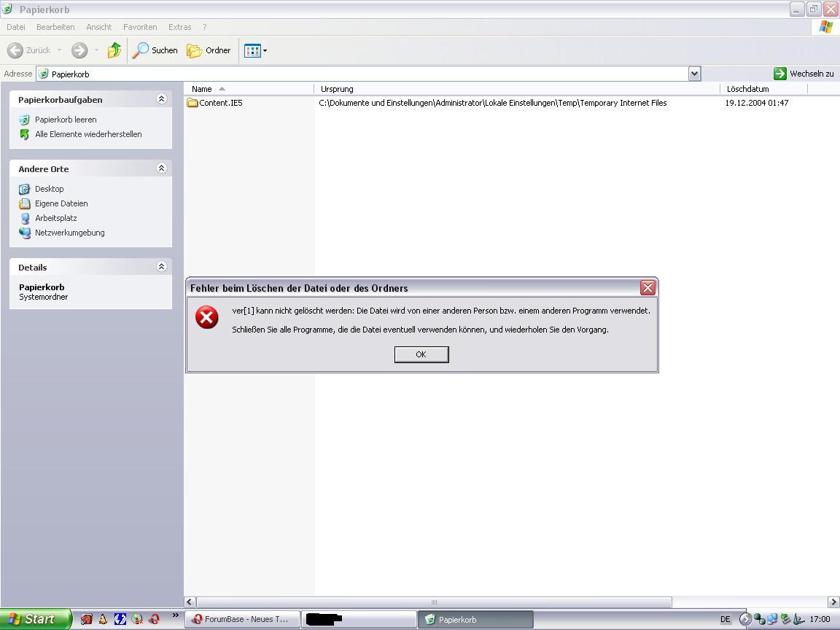Collapse the Papierkorbaufgaben panel
The width and height of the screenshot is (840, 630).
tap(162, 99)
